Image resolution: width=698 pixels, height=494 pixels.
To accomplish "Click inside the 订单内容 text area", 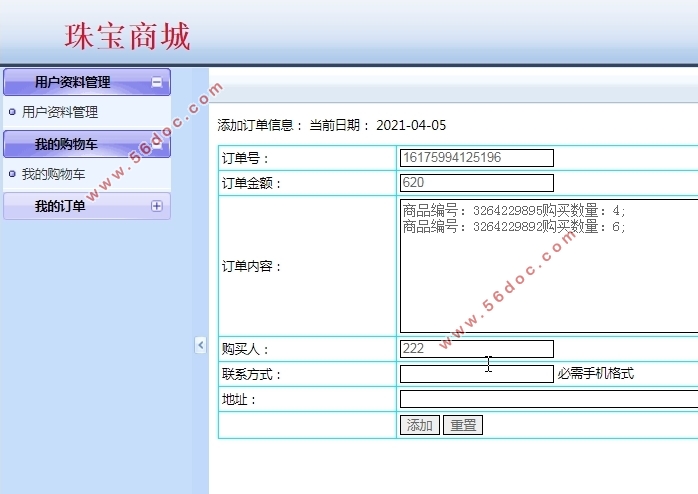I will (x=549, y=266).
